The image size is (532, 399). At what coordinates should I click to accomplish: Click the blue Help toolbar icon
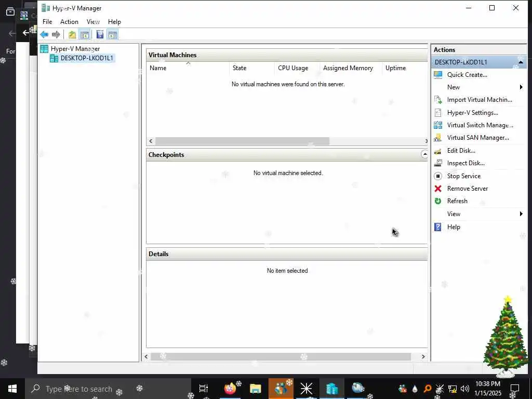(100, 34)
